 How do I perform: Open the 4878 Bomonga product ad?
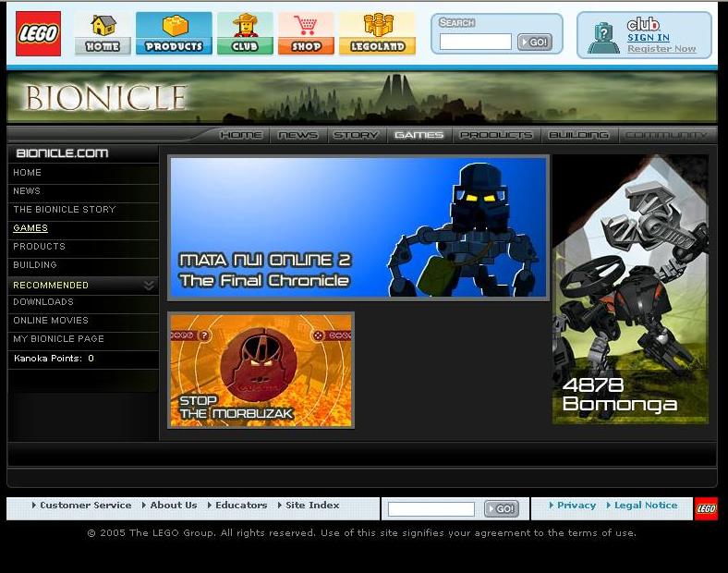coord(630,289)
